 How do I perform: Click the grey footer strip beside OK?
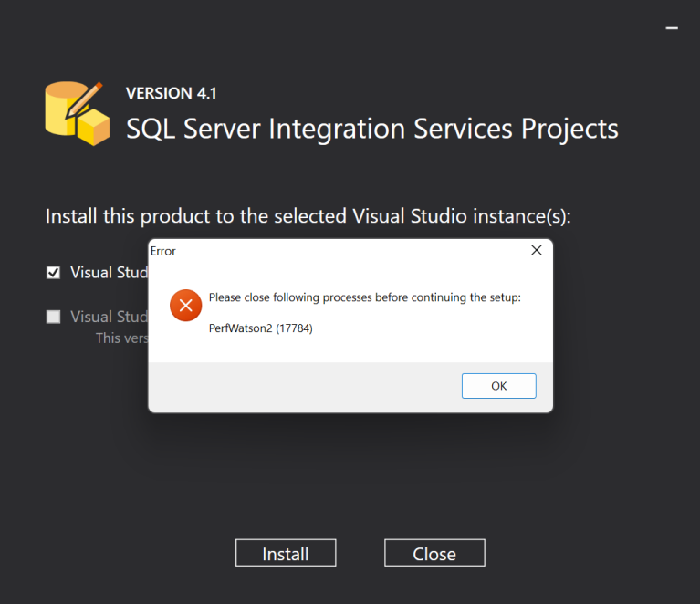click(x=301, y=387)
